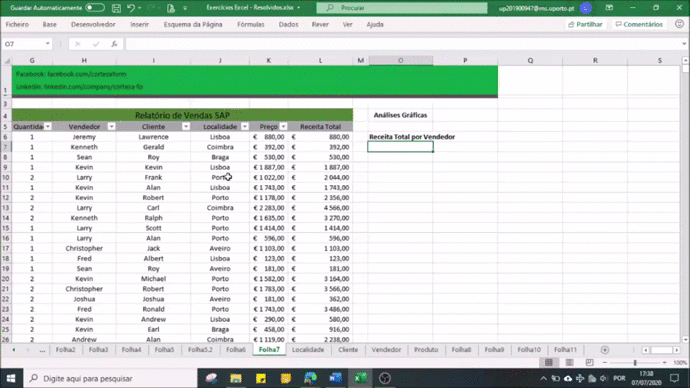
Task: Click the Partilhar button
Action: tap(585, 25)
